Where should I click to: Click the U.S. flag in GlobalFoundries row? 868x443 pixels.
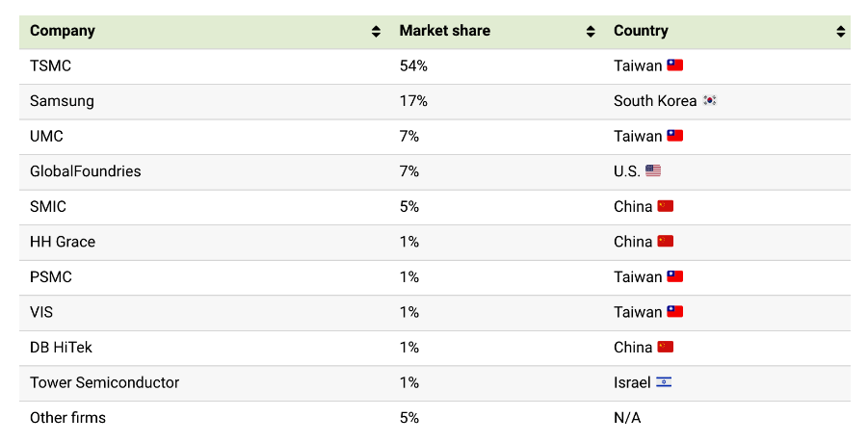tap(653, 171)
